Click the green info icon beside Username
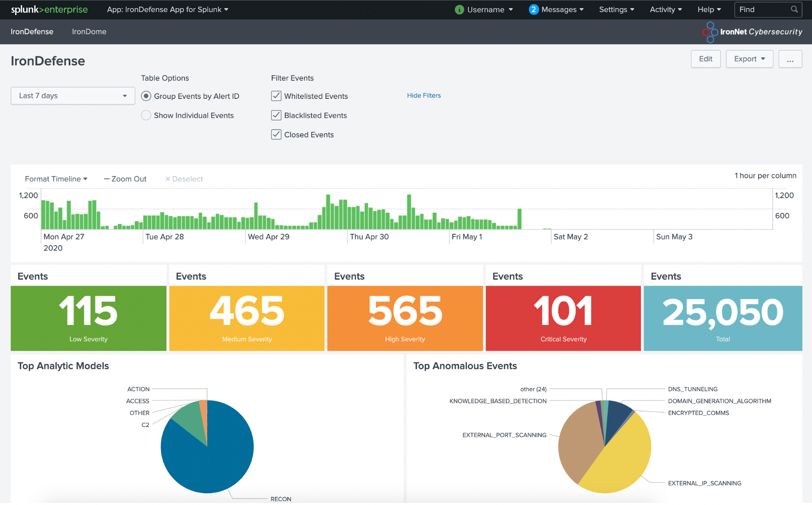This screenshot has width=812, height=505. click(459, 9)
